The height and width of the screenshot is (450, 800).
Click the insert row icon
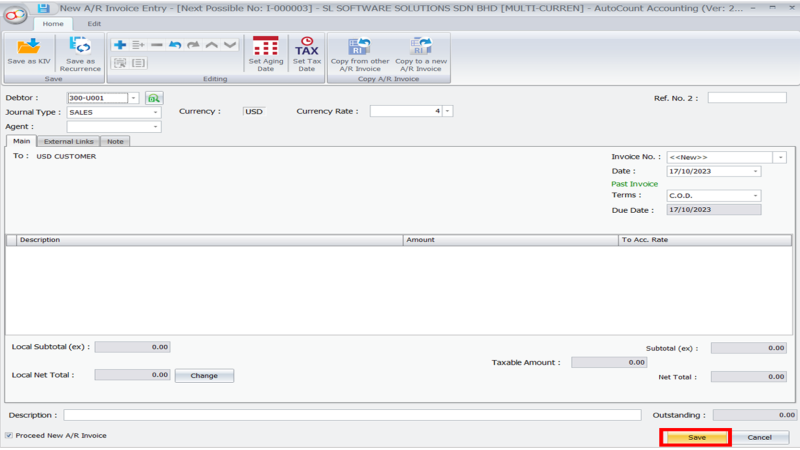click(138, 45)
